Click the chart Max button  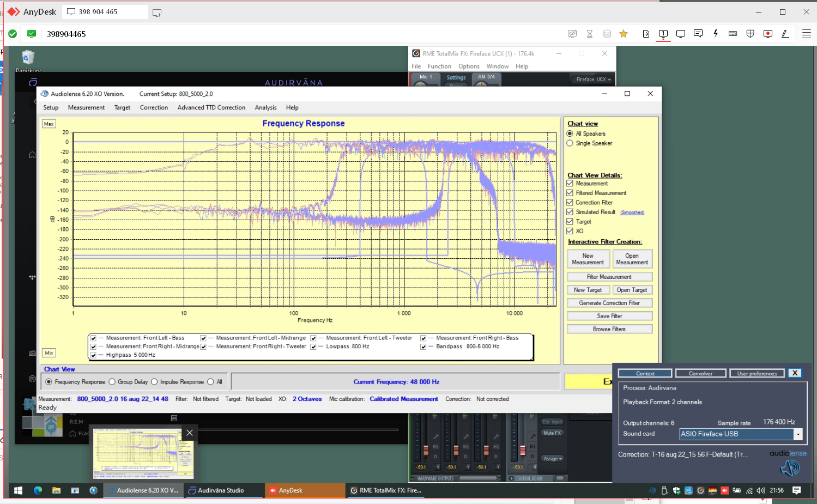49,124
